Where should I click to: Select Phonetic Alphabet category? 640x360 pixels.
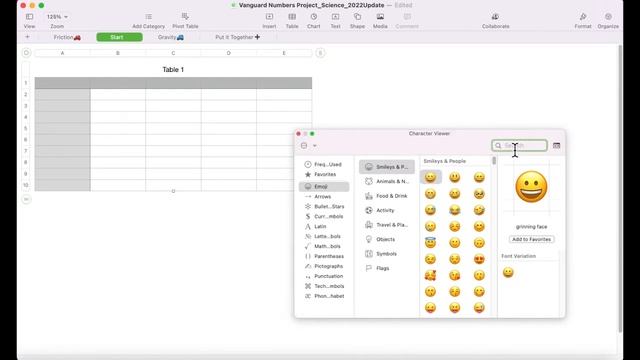324,296
